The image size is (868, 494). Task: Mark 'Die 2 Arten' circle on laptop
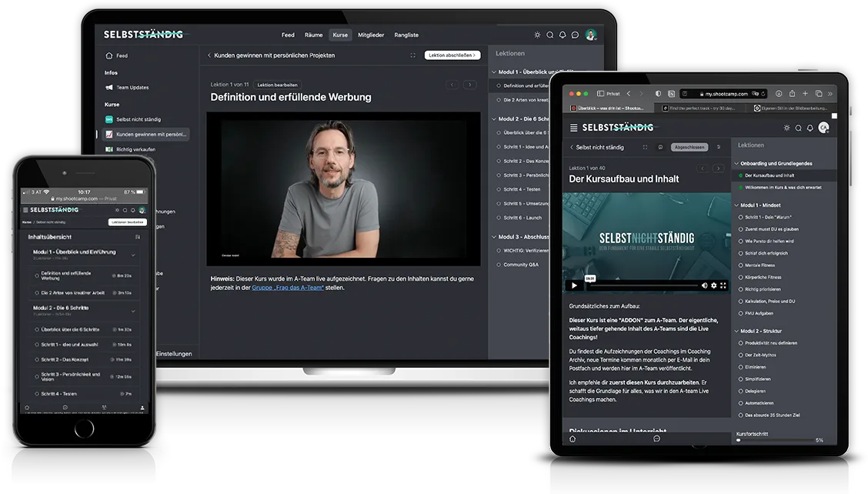click(x=499, y=100)
